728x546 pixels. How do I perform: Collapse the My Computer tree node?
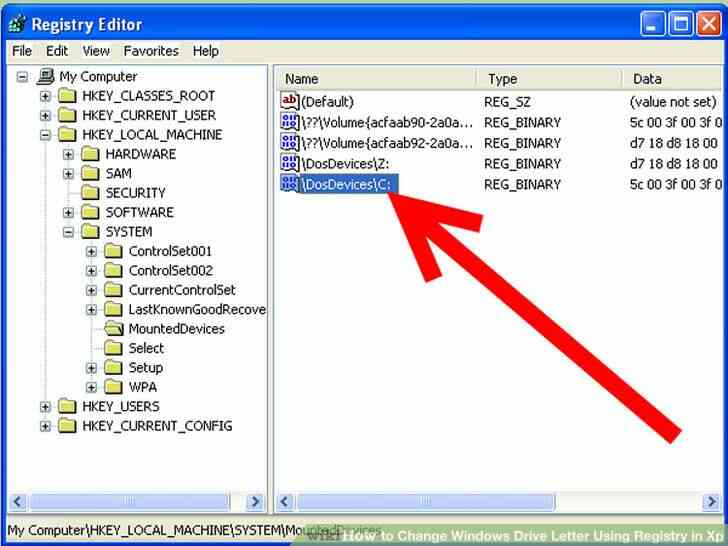coord(22,77)
